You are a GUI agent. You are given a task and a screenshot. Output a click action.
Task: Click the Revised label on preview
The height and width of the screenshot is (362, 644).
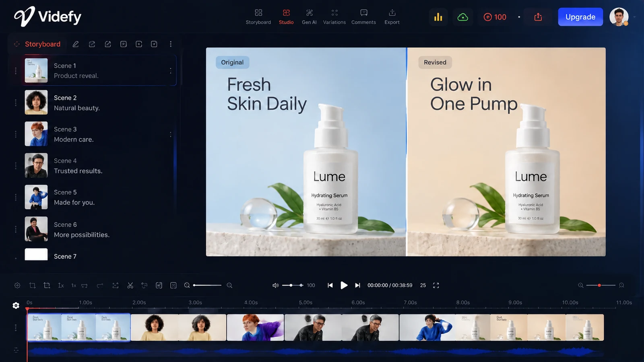435,62
